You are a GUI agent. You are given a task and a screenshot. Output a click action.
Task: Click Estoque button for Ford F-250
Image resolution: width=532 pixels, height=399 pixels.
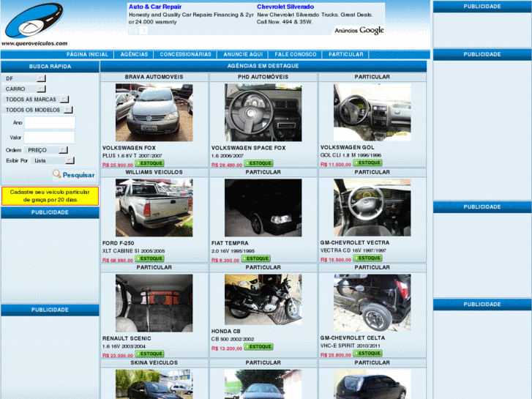(x=149, y=258)
